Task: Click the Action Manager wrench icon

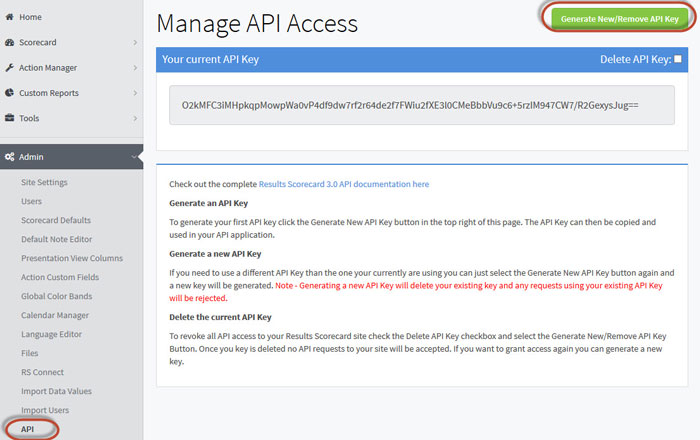Action: click(9, 68)
